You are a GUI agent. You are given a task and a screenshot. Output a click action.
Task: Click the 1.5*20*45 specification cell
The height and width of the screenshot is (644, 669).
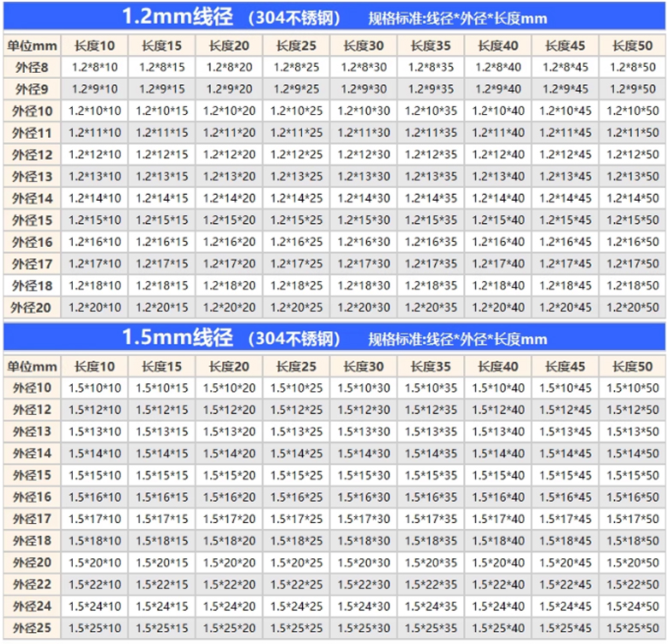[565, 563]
